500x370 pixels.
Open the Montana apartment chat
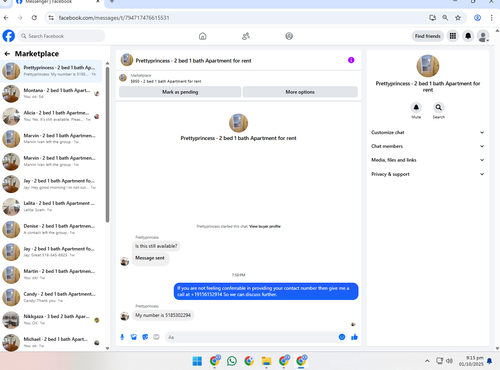tap(51, 93)
